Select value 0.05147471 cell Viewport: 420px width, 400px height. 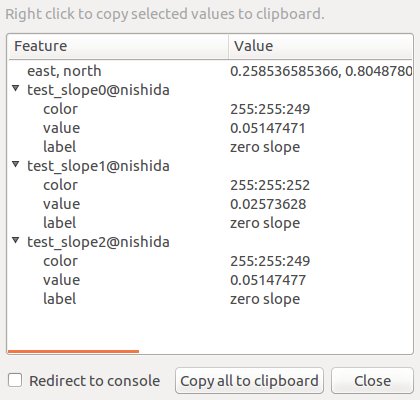(268, 128)
